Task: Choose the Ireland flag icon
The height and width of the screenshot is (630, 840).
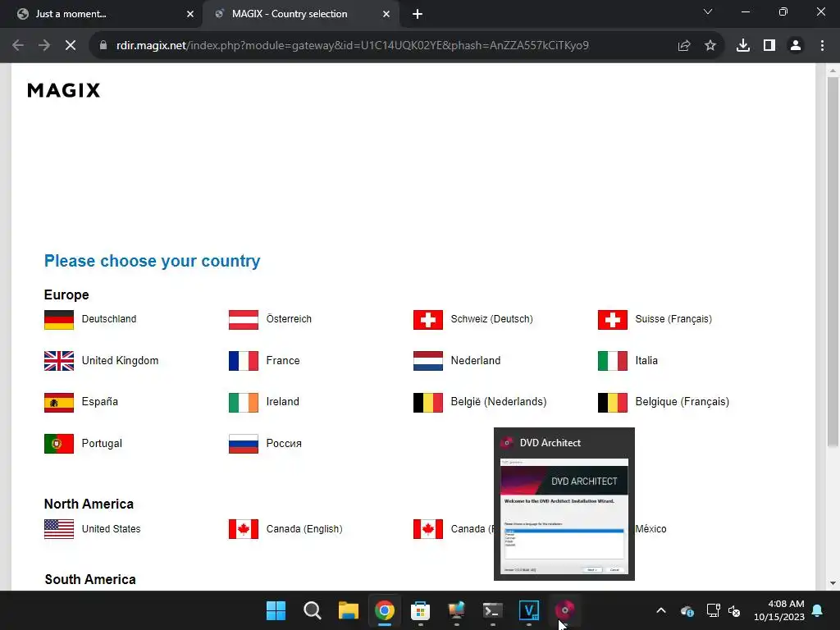Action: [243, 403]
